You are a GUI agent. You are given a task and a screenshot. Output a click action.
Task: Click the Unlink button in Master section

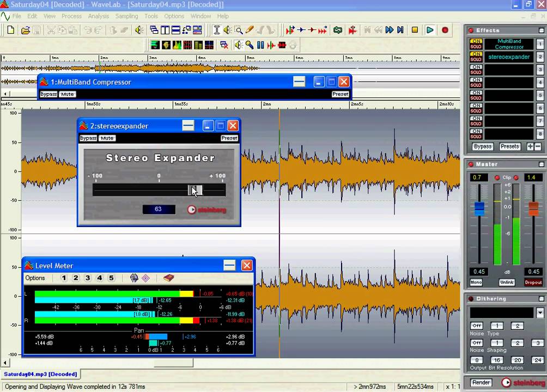pos(507,283)
